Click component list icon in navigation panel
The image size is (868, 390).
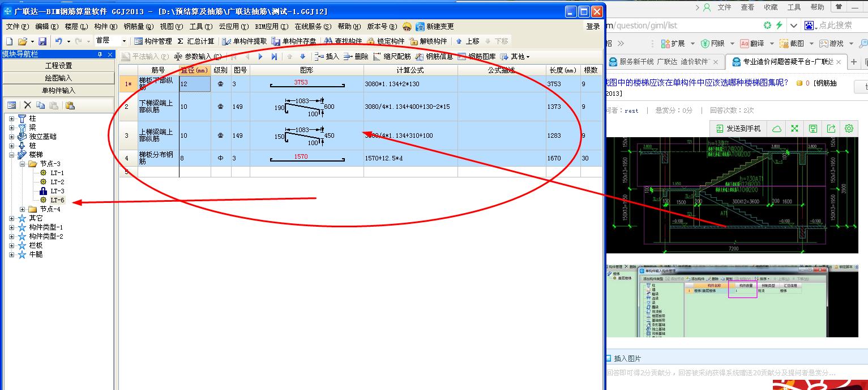[11, 105]
